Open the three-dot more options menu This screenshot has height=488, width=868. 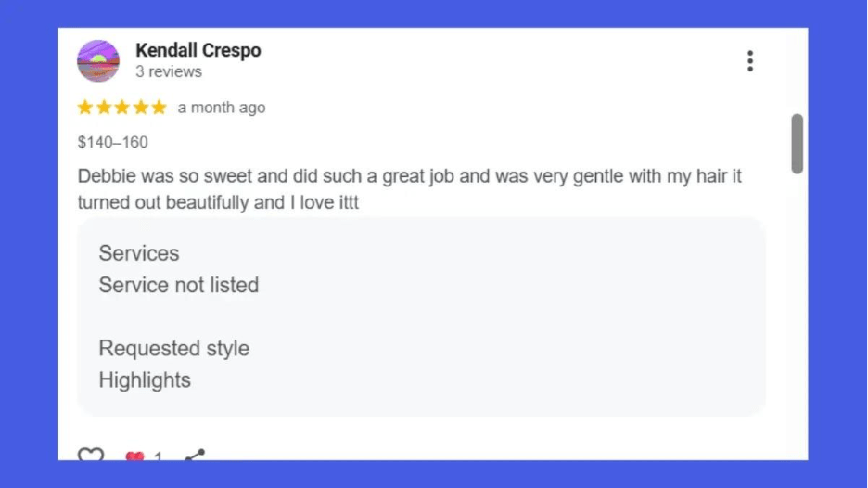pos(749,61)
